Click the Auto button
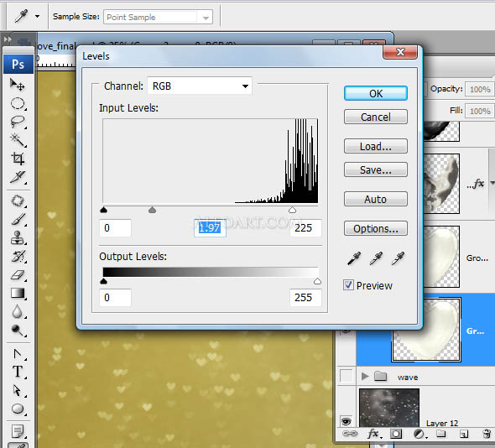495x448 pixels. point(375,199)
